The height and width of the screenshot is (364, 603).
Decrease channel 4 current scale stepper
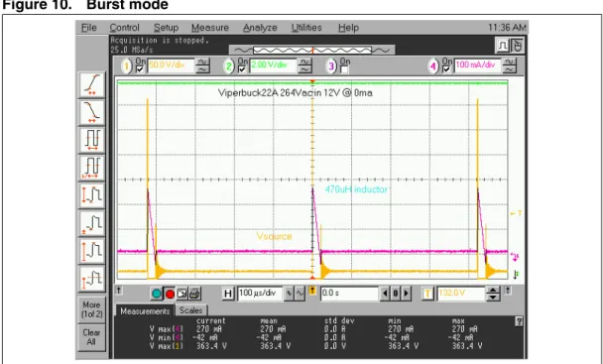tap(510, 69)
